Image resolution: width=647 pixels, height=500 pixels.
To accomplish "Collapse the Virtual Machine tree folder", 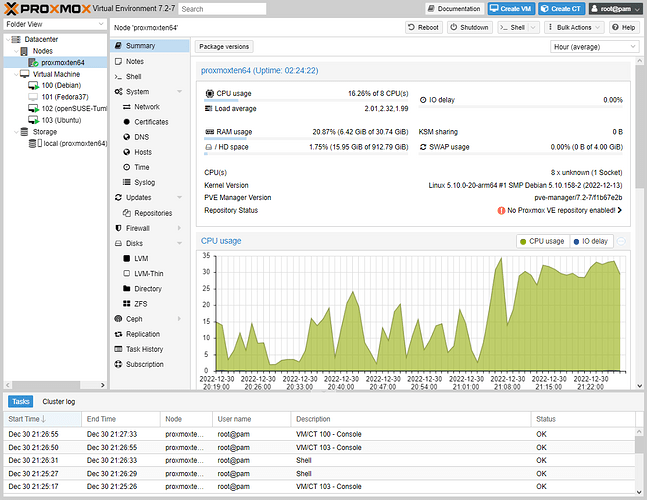I will tap(16, 74).
